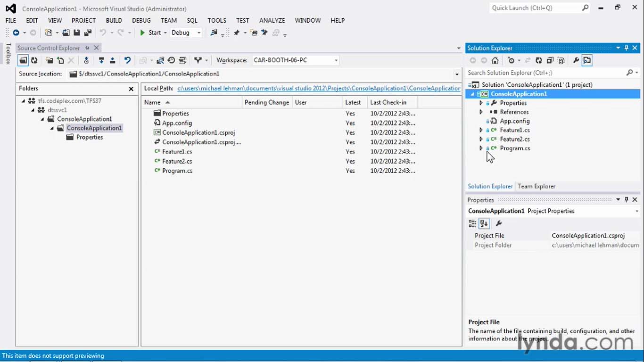The image size is (644, 362).
Task: Refresh Source Control Explorer
Action: point(34,60)
